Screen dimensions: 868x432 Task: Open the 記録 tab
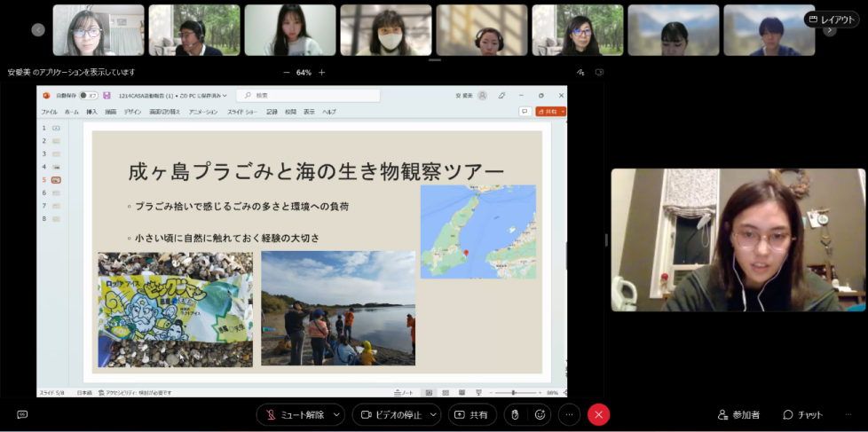pos(272,112)
